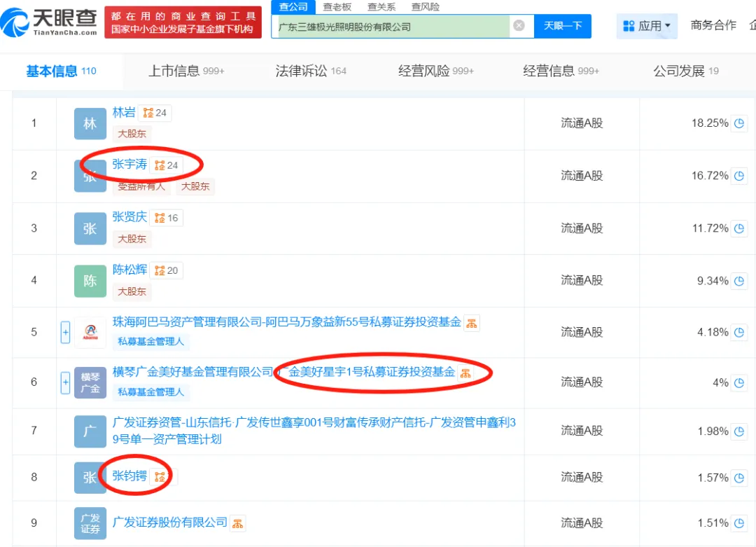The image size is (756, 547).
Task: Open pie chart icon next to 1.51%
Action: (x=739, y=523)
